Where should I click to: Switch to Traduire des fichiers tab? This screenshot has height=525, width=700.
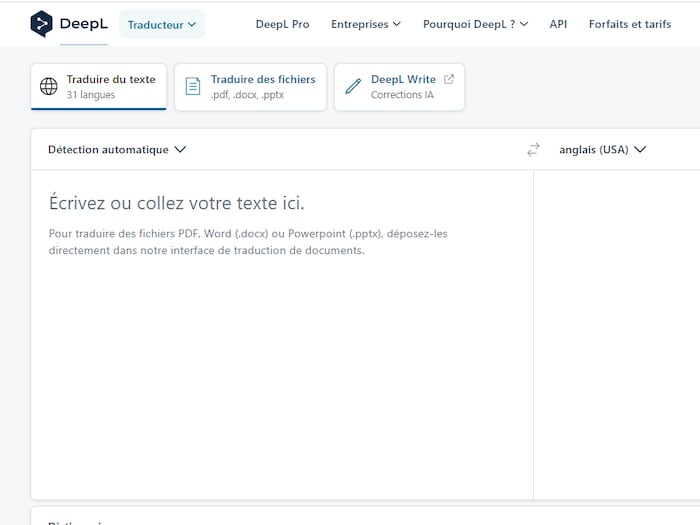(250, 87)
